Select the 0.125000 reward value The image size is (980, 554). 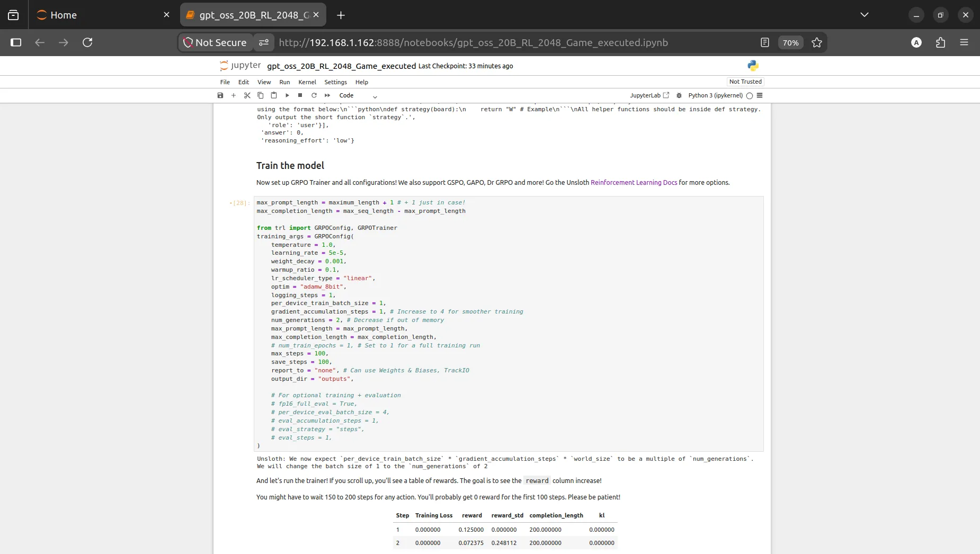pos(471,530)
